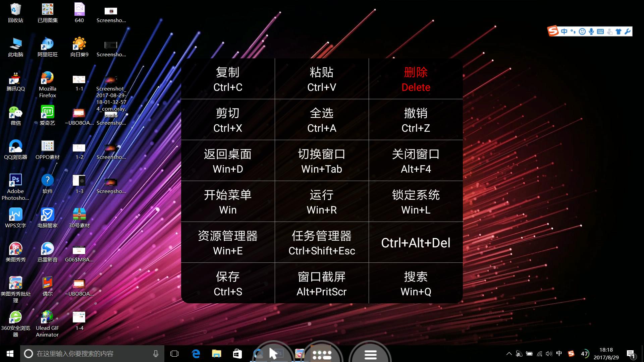The width and height of the screenshot is (644, 362).
Task: Open Sogou skin center via t-shirt icon
Action: click(618, 32)
